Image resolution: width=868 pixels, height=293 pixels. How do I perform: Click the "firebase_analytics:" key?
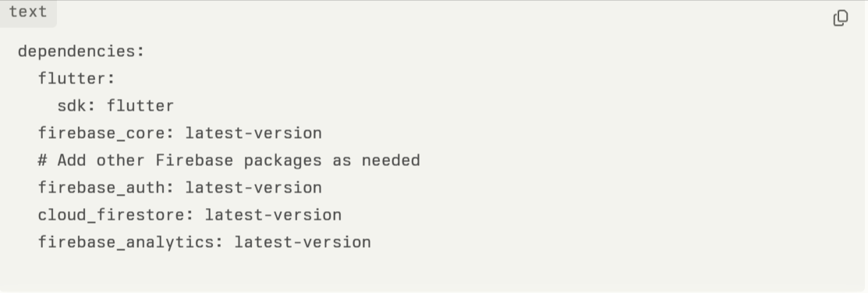click(131, 242)
